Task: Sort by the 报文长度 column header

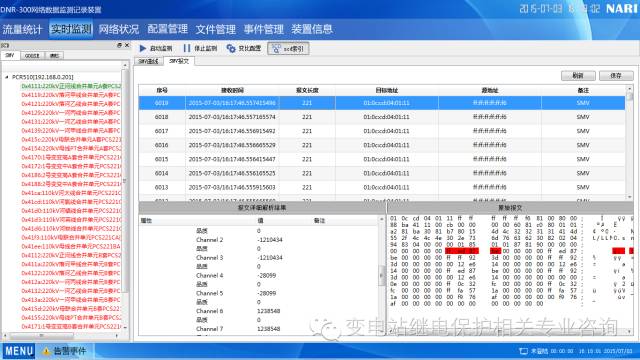Action: pos(307,90)
